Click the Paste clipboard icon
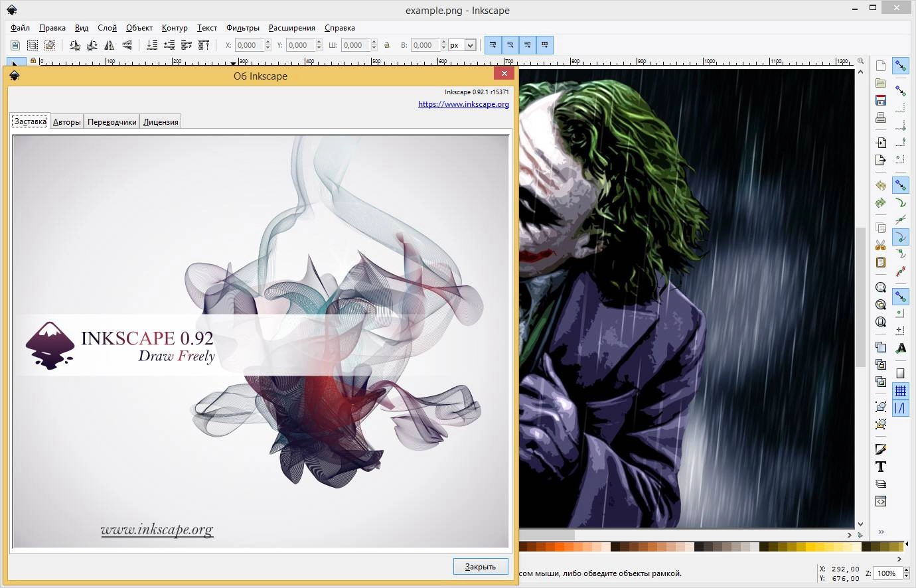Viewport: 916px width, 588px height. (x=881, y=262)
